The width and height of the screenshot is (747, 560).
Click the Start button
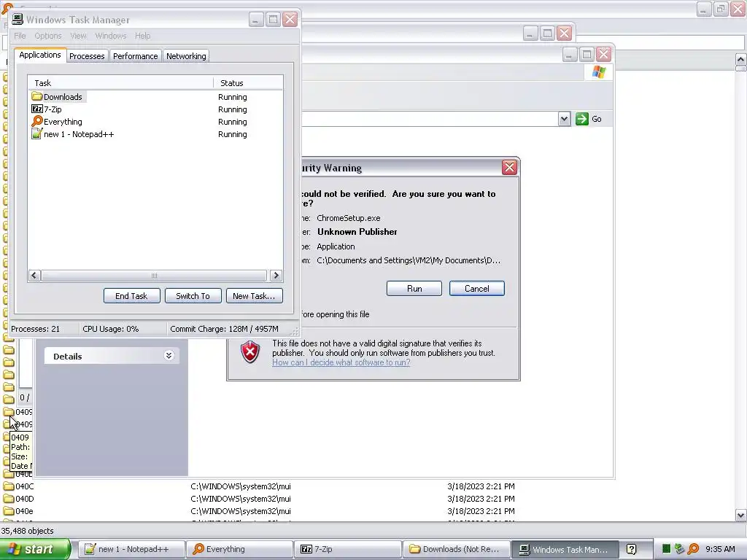tap(35, 549)
